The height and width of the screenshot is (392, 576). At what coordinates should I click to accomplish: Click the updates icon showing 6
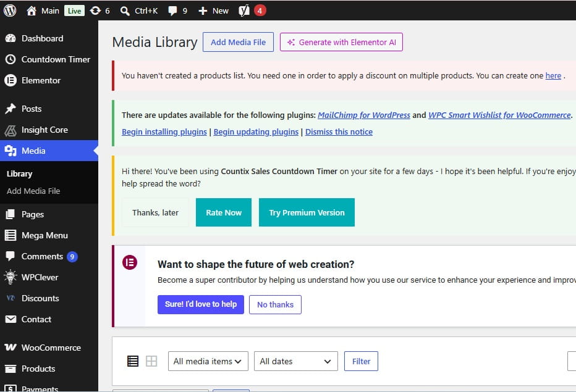[x=95, y=10]
